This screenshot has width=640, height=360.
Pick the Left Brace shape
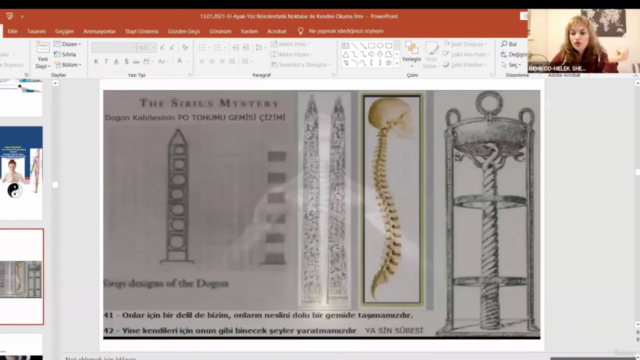pos(371,63)
